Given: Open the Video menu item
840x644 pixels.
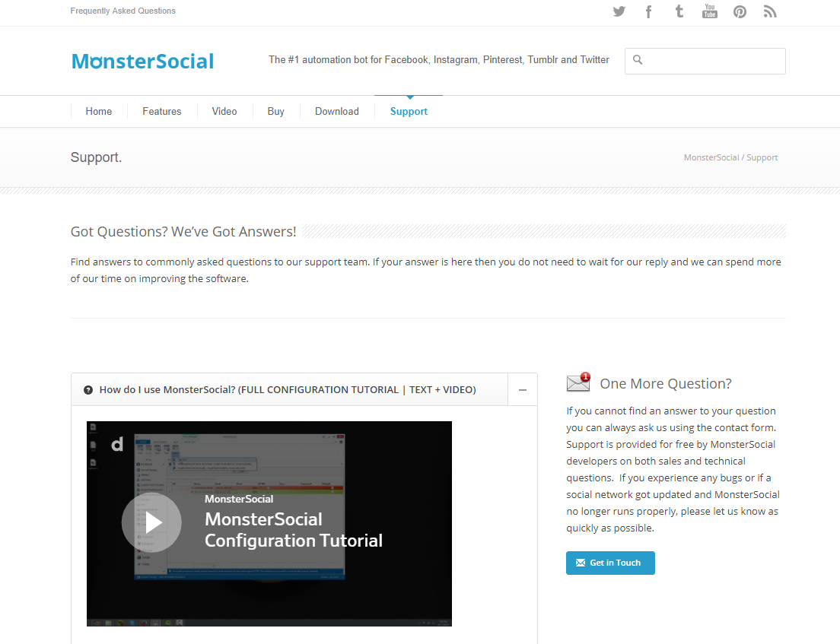Looking at the screenshot, I should [224, 111].
